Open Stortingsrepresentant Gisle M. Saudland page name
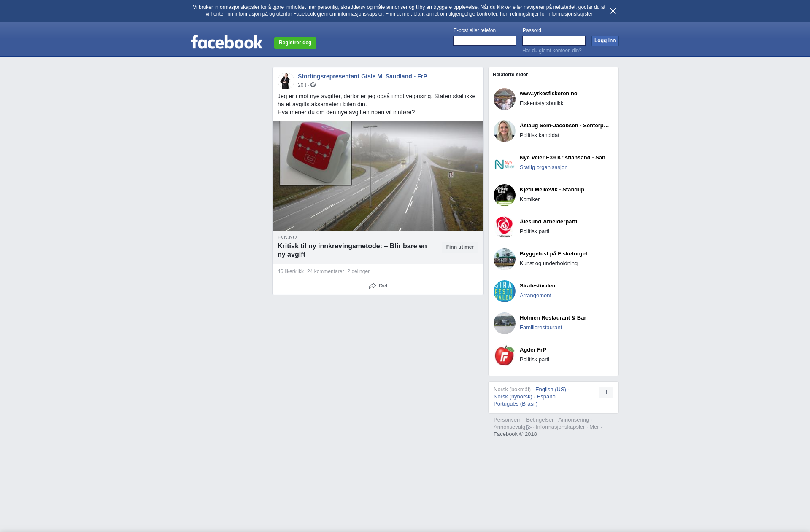 pyautogui.click(x=362, y=76)
